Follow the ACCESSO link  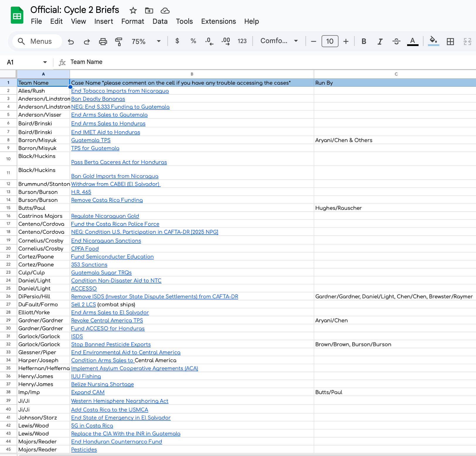click(84, 288)
